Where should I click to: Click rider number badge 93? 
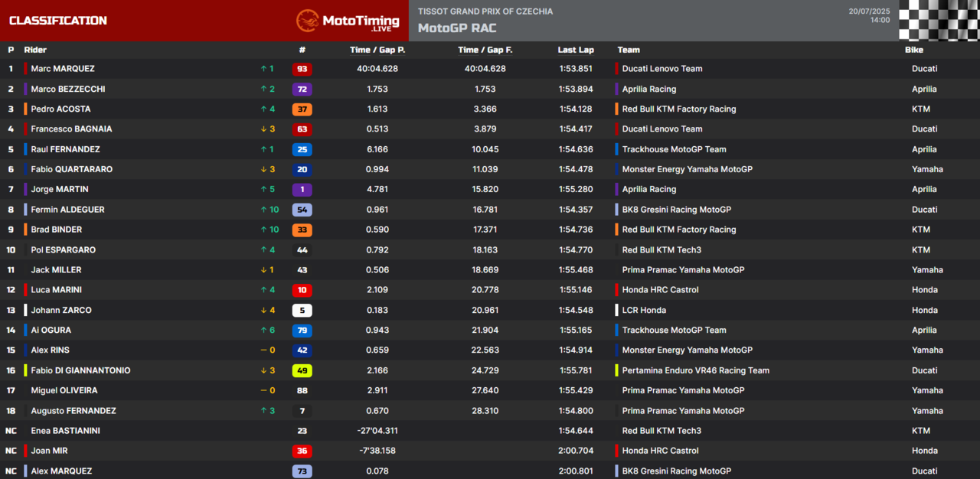302,69
